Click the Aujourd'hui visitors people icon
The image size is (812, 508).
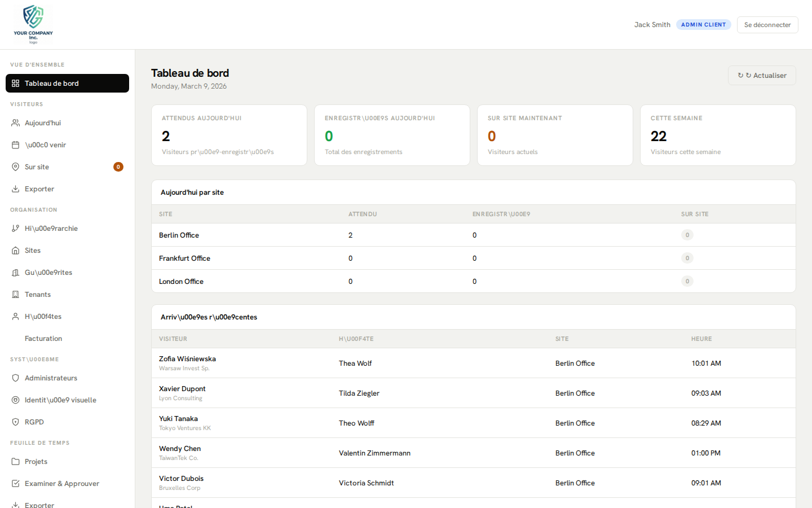click(x=16, y=123)
